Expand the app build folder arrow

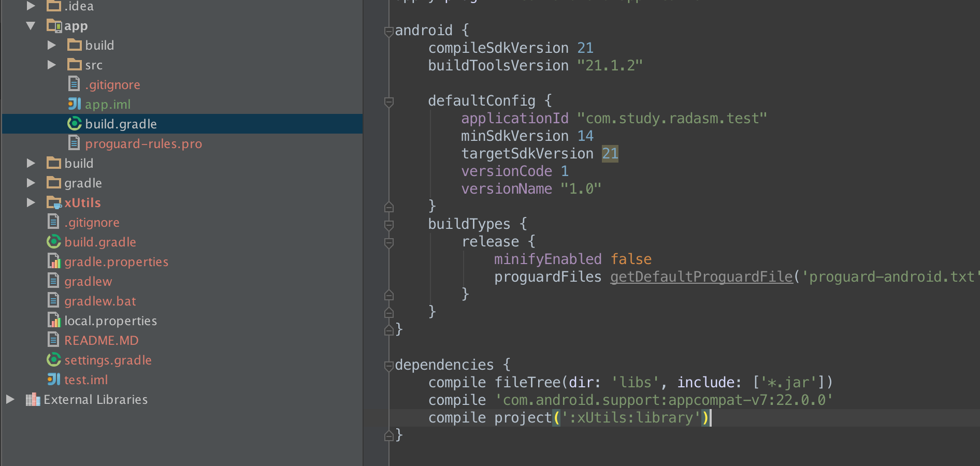coord(51,45)
